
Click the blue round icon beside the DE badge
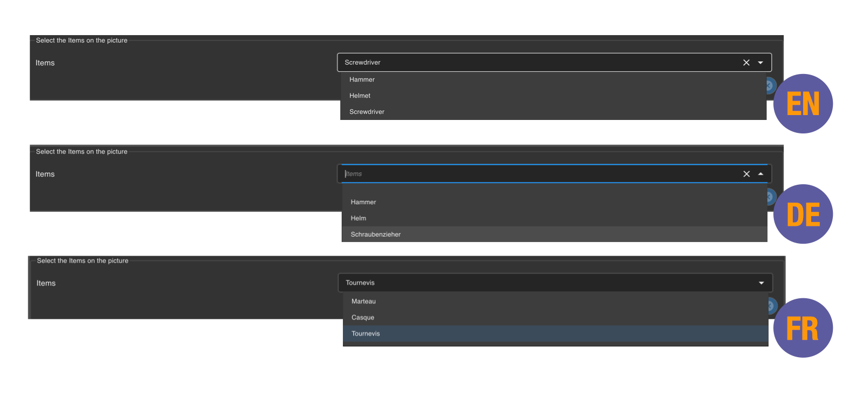770,197
